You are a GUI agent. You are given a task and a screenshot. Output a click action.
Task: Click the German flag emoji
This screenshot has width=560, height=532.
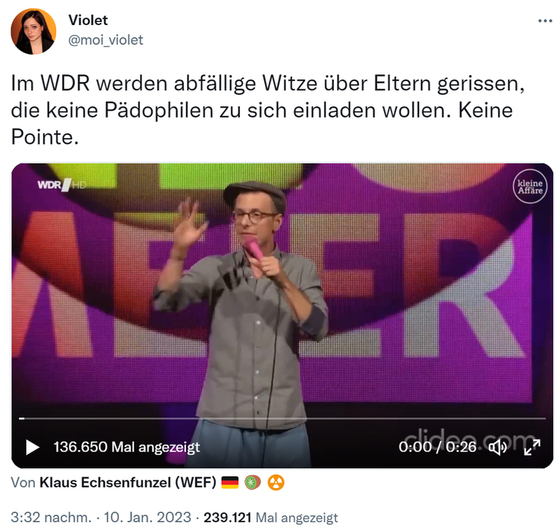point(230,483)
